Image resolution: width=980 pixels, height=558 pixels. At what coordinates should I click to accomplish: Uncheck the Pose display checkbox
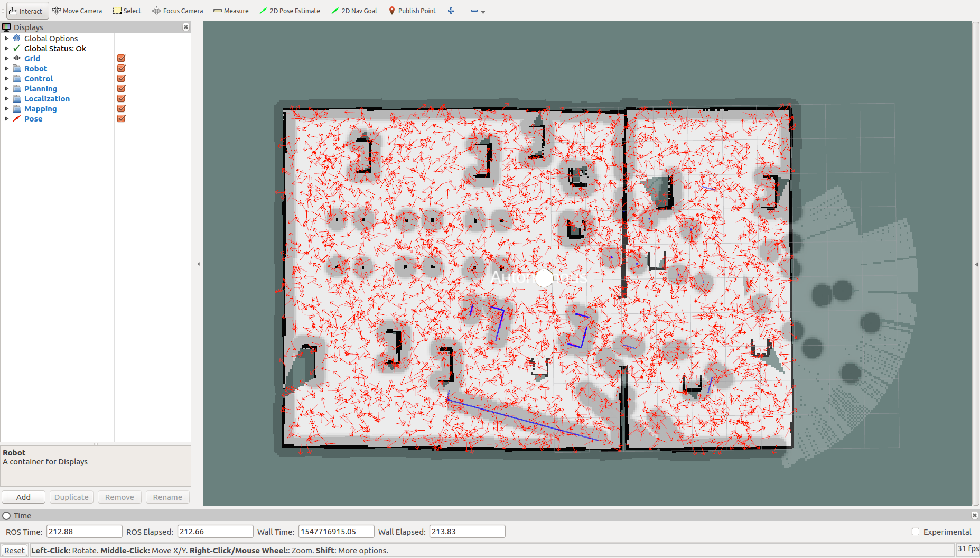tap(121, 118)
